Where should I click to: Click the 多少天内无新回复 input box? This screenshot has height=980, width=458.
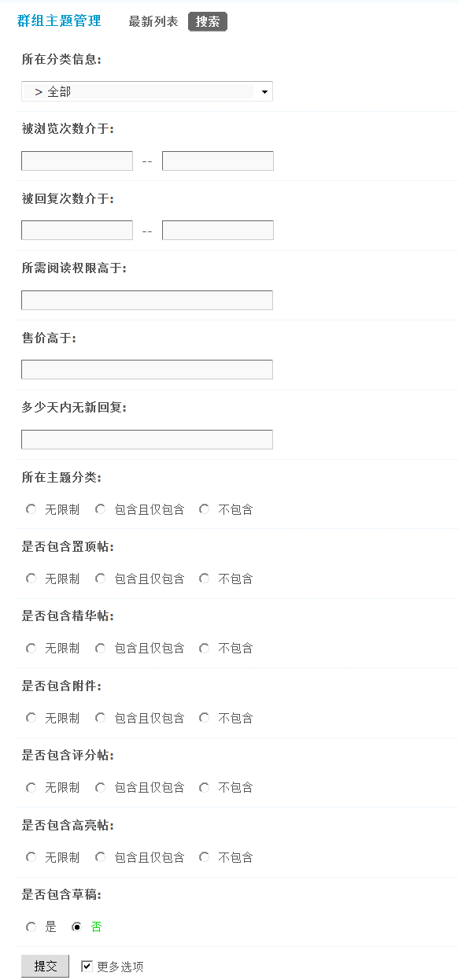[146, 439]
